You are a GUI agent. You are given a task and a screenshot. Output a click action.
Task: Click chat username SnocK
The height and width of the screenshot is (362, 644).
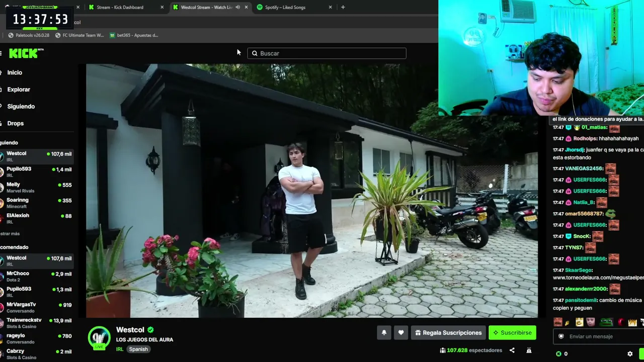582,236
